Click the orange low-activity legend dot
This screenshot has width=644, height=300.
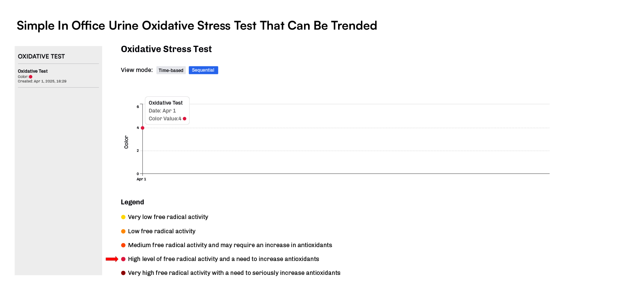(x=123, y=231)
